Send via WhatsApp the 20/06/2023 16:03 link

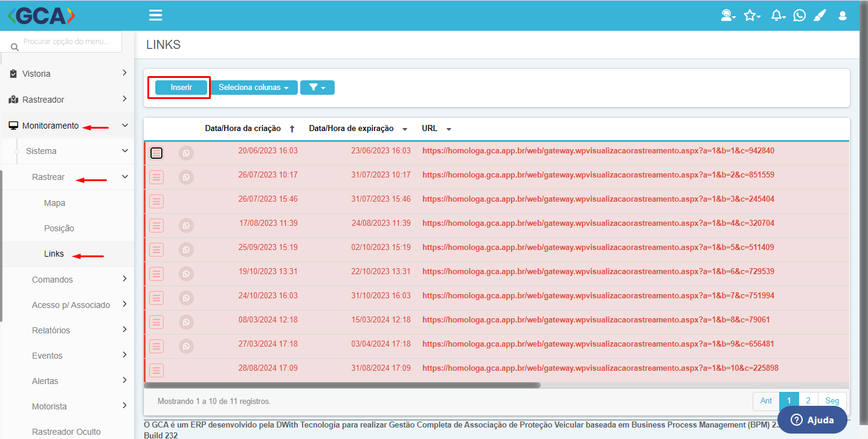coord(187,153)
